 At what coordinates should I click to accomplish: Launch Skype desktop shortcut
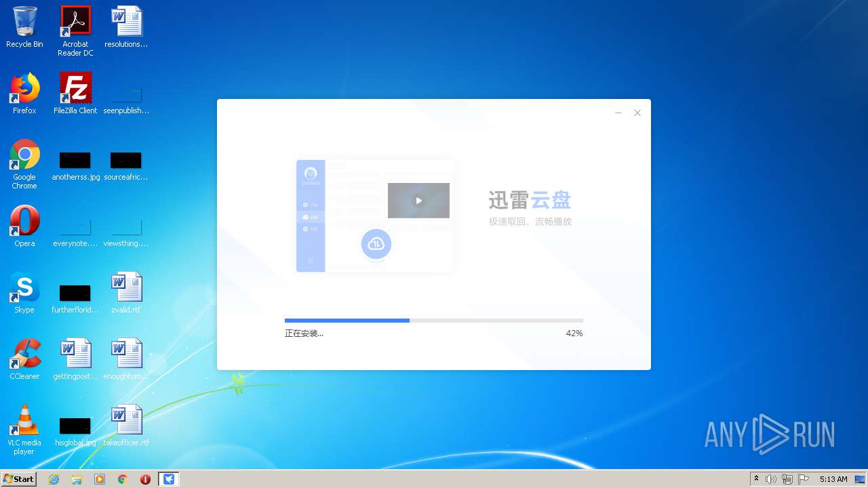(24, 293)
